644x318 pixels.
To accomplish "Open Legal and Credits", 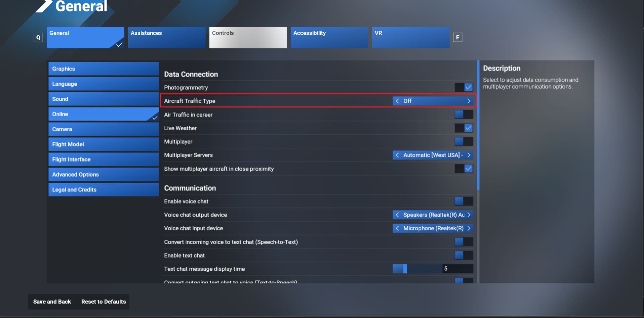I will [104, 190].
